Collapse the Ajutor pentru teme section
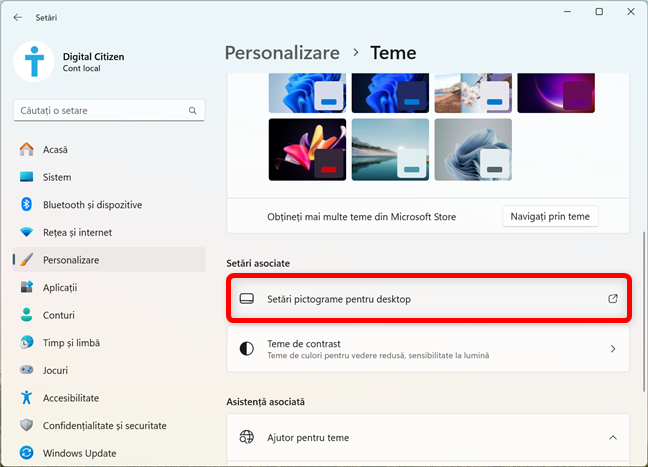648x467 pixels. click(612, 437)
